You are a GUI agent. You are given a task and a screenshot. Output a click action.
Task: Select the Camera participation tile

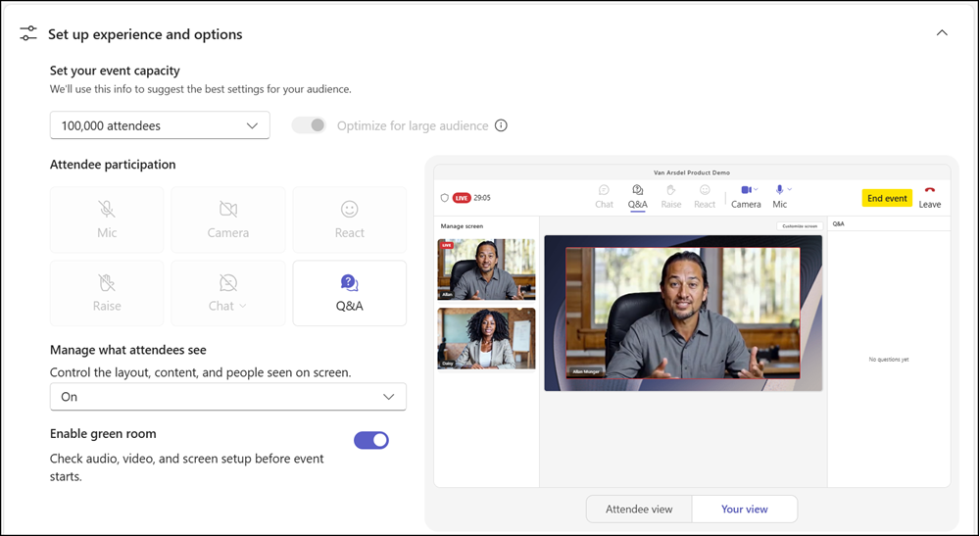(228, 219)
